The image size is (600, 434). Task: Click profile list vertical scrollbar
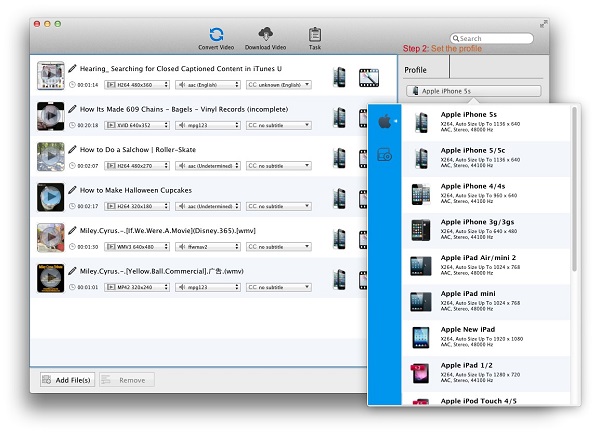click(574, 189)
